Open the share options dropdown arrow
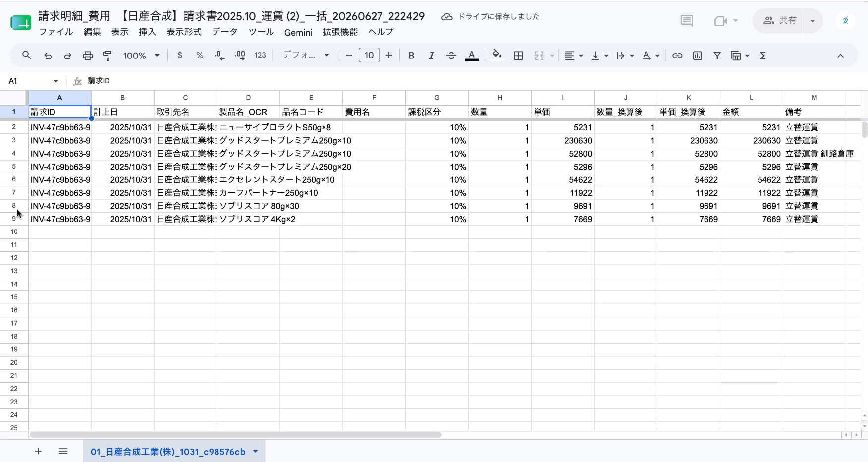Screen dimensions: 868x462 [813, 21]
